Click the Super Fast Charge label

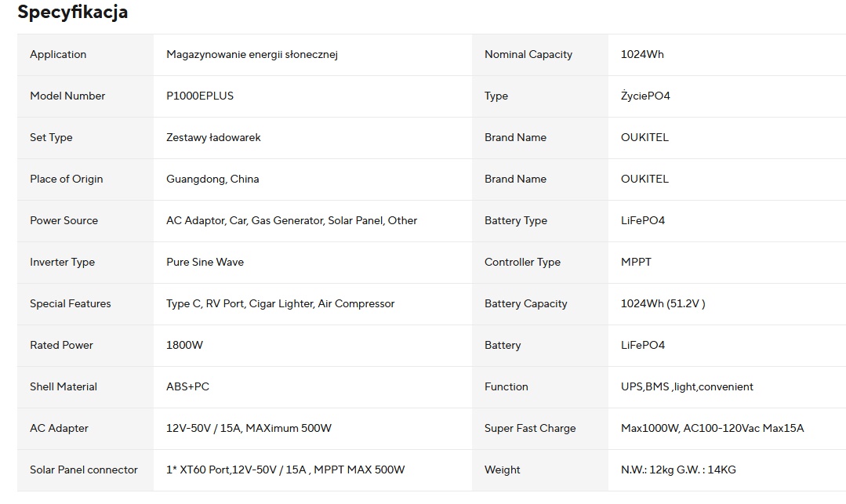(x=530, y=429)
